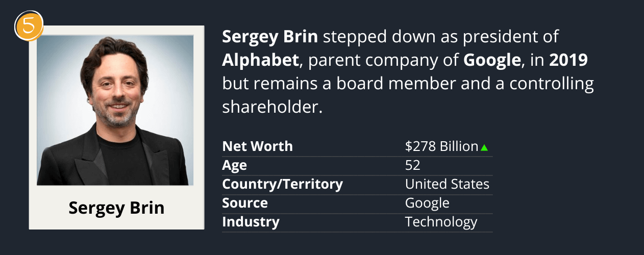The height and width of the screenshot is (255, 644).
Task: Click bold Sergey Brin name in the description
Action: [x=270, y=37]
